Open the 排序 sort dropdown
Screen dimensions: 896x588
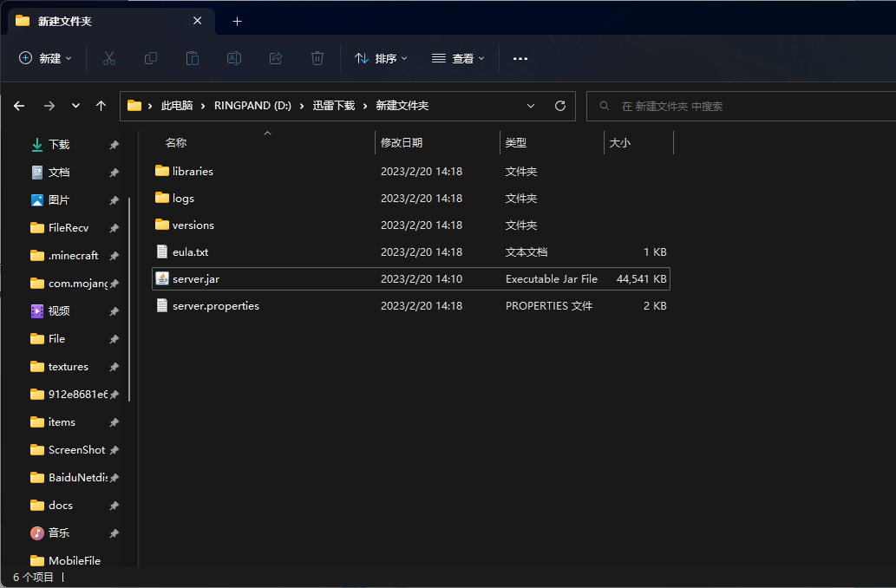[381, 58]
